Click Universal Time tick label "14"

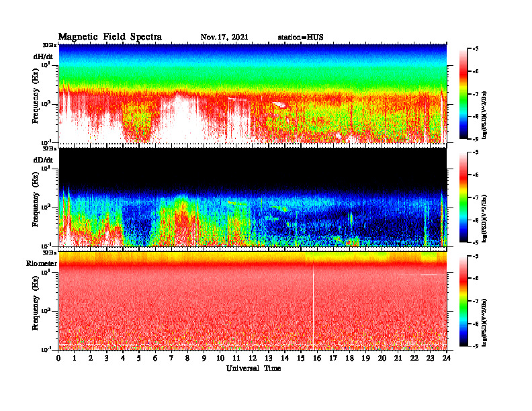click(285, 359)
